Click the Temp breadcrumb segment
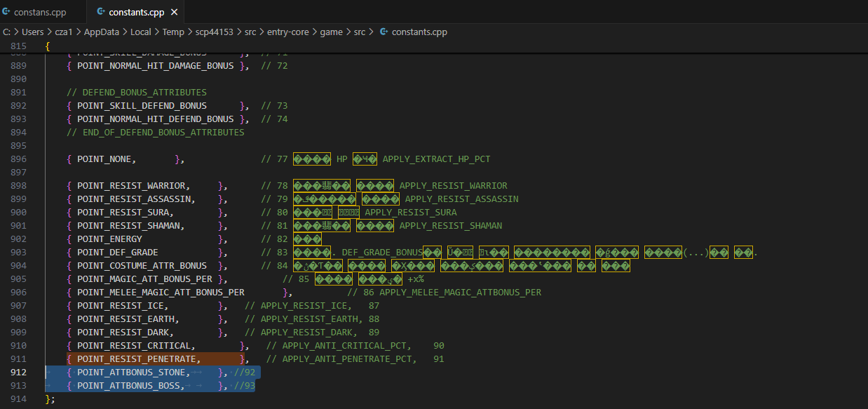 pyautogui.click(x=172, y=32)
